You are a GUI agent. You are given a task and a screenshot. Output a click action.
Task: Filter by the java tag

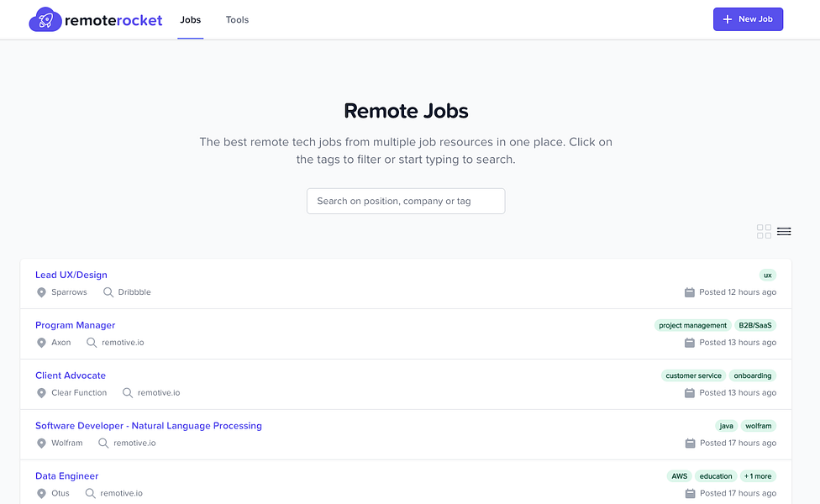(727, 426)
